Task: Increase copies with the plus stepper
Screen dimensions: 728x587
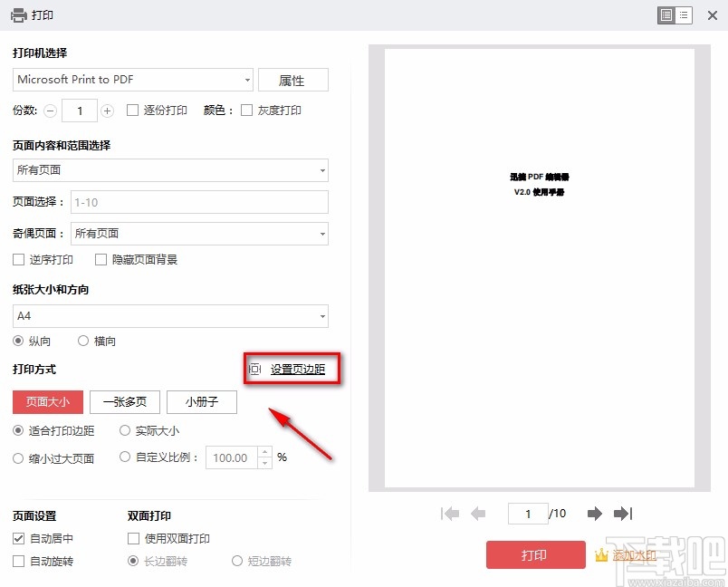Action: (x=107, y=110)
